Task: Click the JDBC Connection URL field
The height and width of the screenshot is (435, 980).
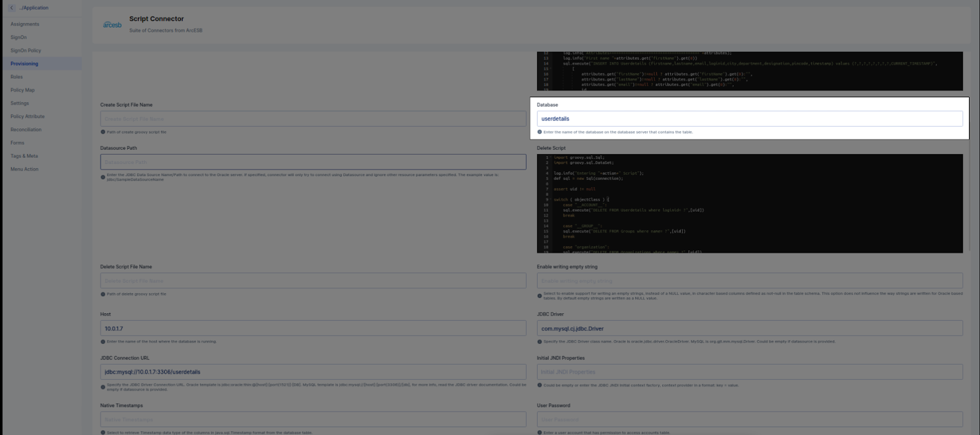Action: click(313, 372)
